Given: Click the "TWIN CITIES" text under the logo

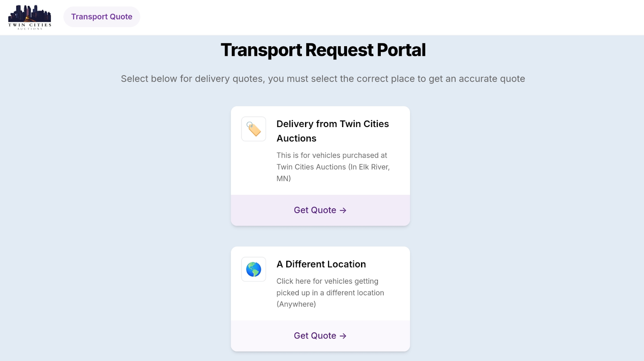Looking at the screenshot, I should point(30,25).
